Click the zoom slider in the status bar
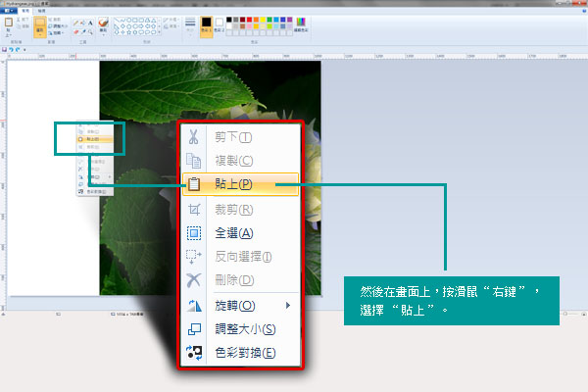Screen dimensions: 588x392 click(565, 314)
